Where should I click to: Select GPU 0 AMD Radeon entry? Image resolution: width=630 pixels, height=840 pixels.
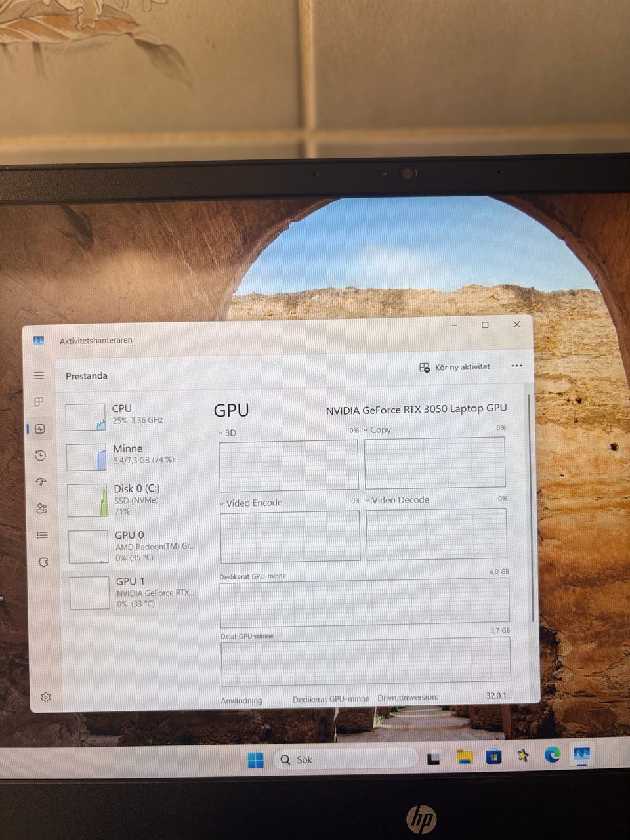tap(132, 546)
